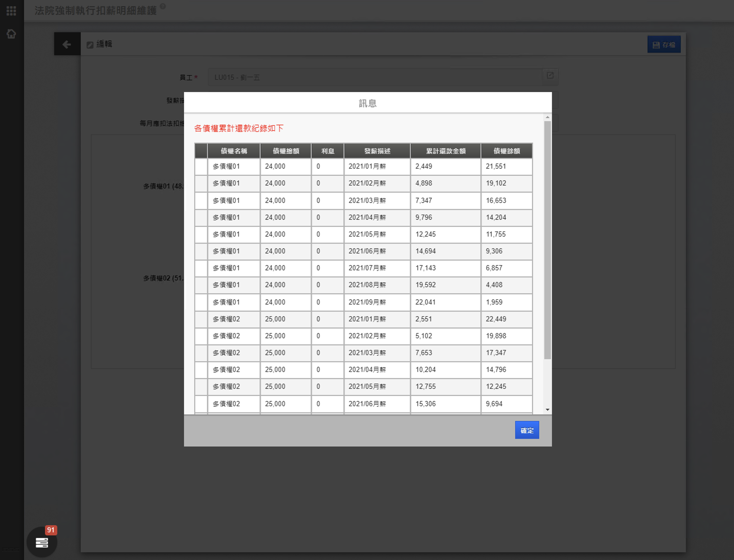This screenshot has height=560, width=734.
Task: Select row selector for 多債權02 2021/01月薪
Action: [x=201, y=319]
